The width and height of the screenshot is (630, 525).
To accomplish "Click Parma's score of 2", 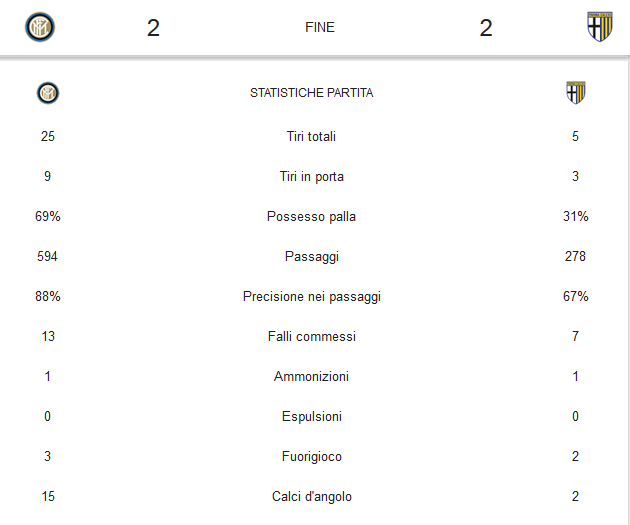I will click(486, 28).
